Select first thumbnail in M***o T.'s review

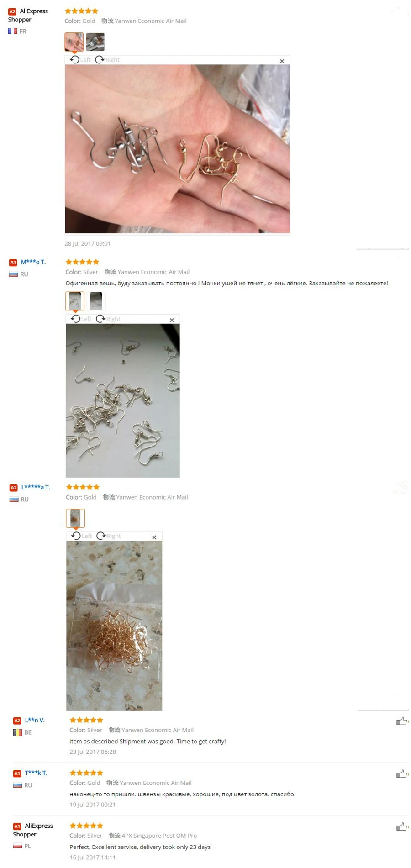pos(75,301)
